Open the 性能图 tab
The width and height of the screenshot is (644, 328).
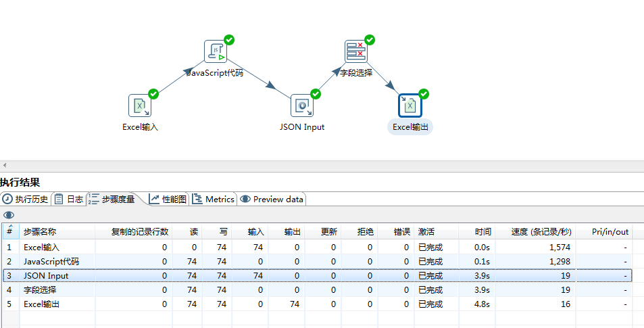[x=168, y=199]
